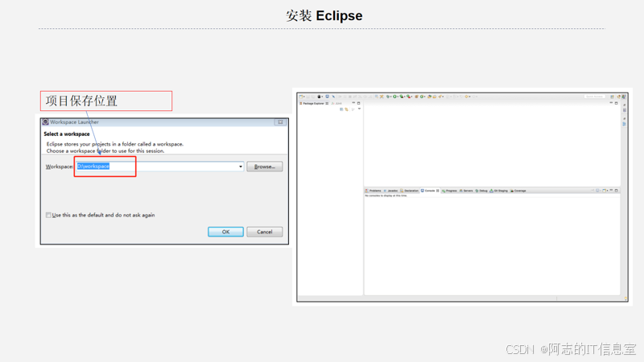
Task: Switch to the Declaration tab
Action: 409,191
